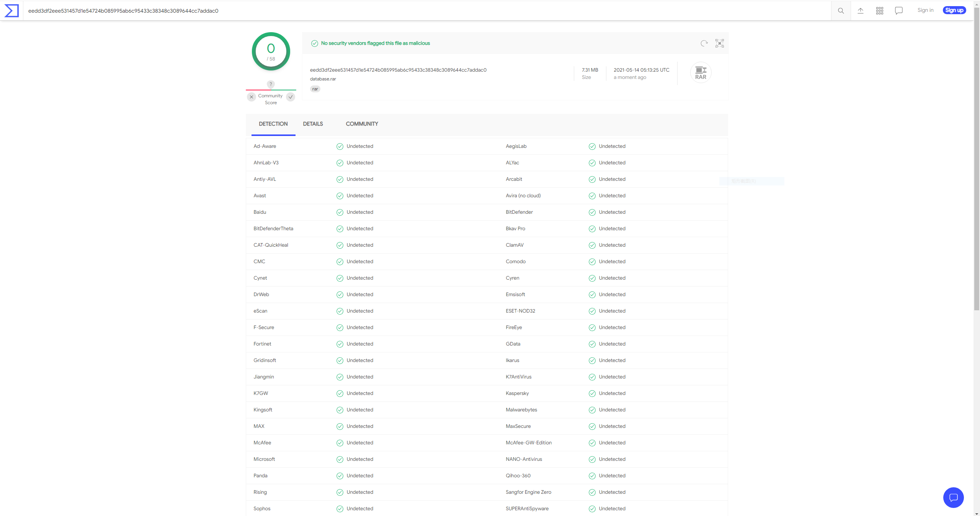Click the rar tag chip

pos(315,89)
